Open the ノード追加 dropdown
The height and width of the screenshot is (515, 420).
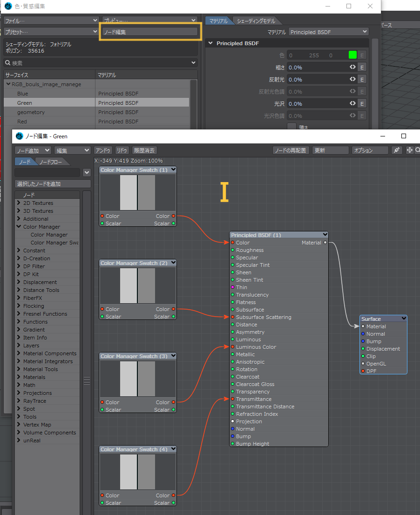(x=33, y=150)
